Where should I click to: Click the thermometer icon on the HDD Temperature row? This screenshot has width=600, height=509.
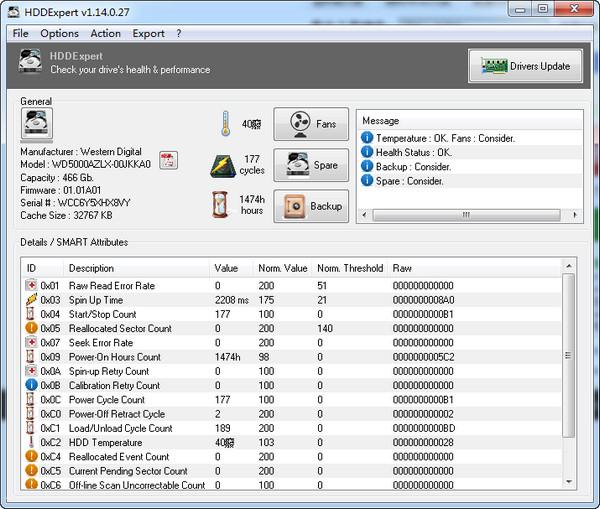pos(31,442)
